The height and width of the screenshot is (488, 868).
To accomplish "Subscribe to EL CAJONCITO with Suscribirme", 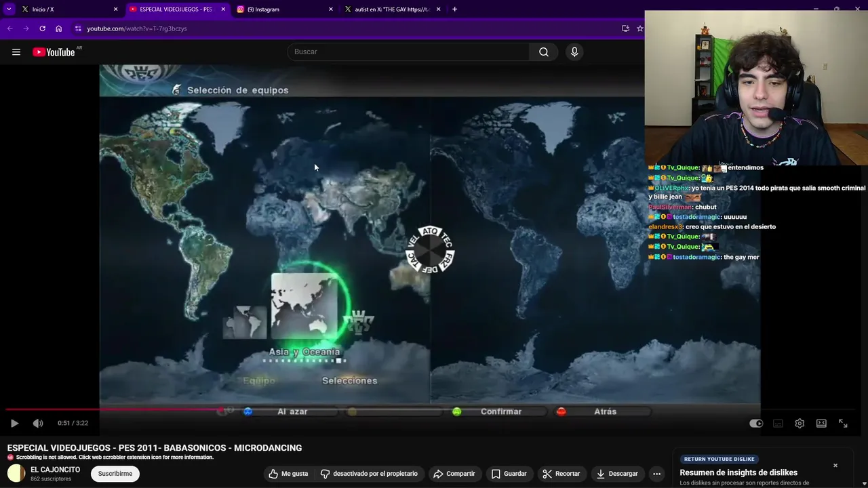I will coord(115,474).
